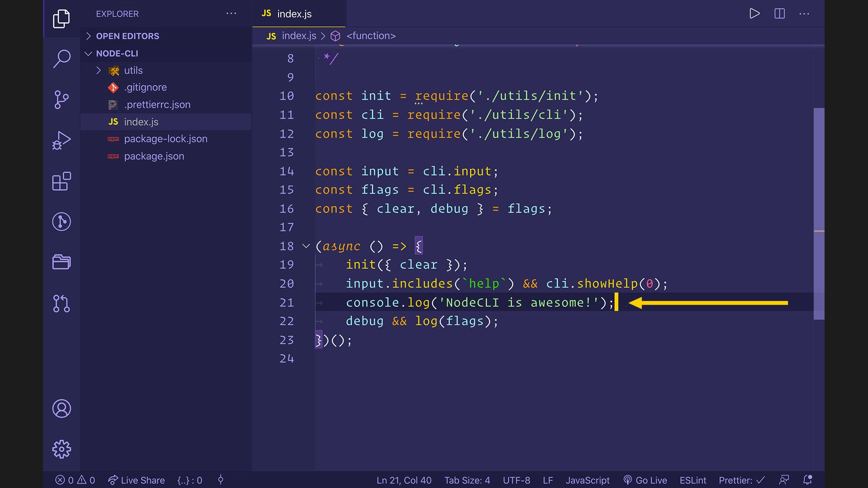Click the Run and Debug icon in sidebar
Viewport: 868px width, 488px height.
(x=61, y=141)
